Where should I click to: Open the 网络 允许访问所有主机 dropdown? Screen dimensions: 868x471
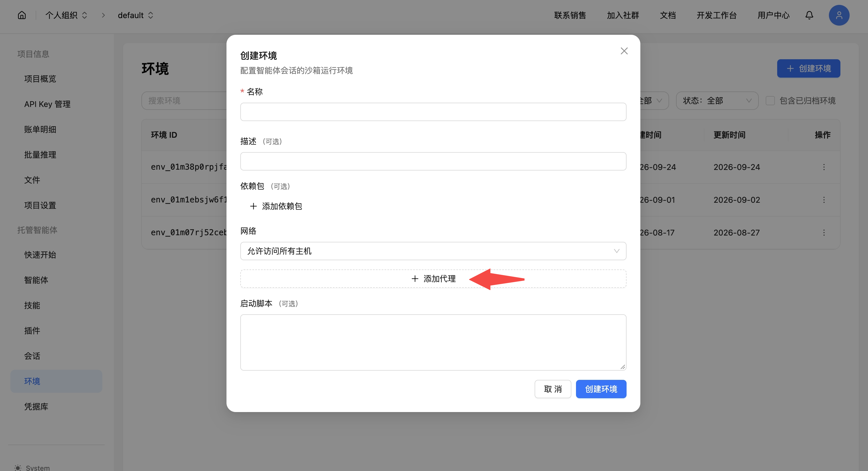[433, 251]
